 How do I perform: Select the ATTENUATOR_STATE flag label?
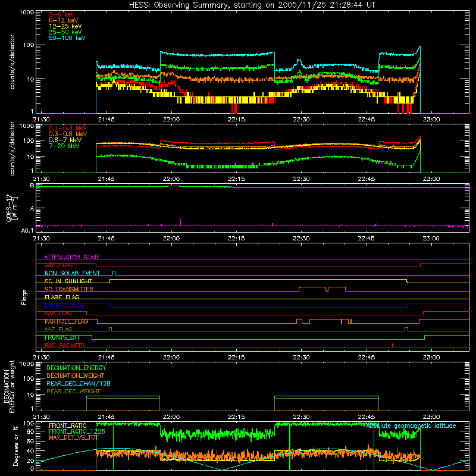pyautogui.click(x=72, y=257)
